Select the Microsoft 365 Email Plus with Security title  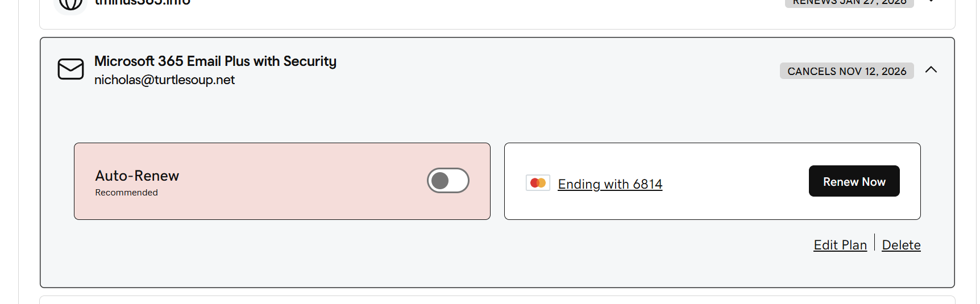pos(215,61)
